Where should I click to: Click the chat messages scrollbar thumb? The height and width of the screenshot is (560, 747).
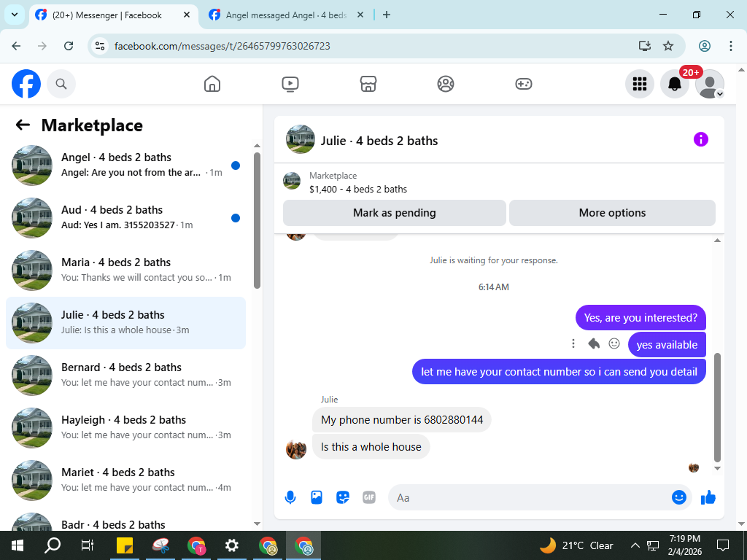click(718, 407)
